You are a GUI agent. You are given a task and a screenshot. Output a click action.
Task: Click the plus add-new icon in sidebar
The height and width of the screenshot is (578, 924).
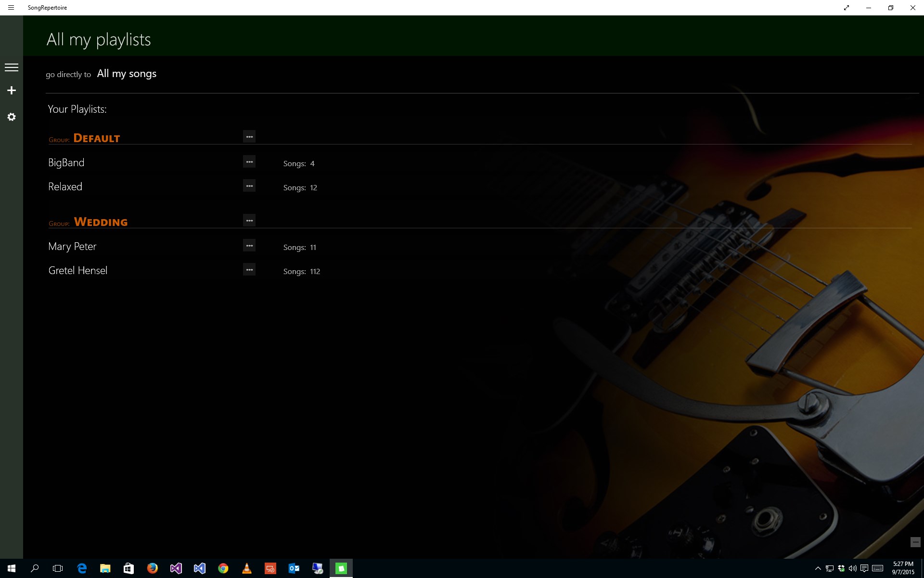tap(12, 91)
